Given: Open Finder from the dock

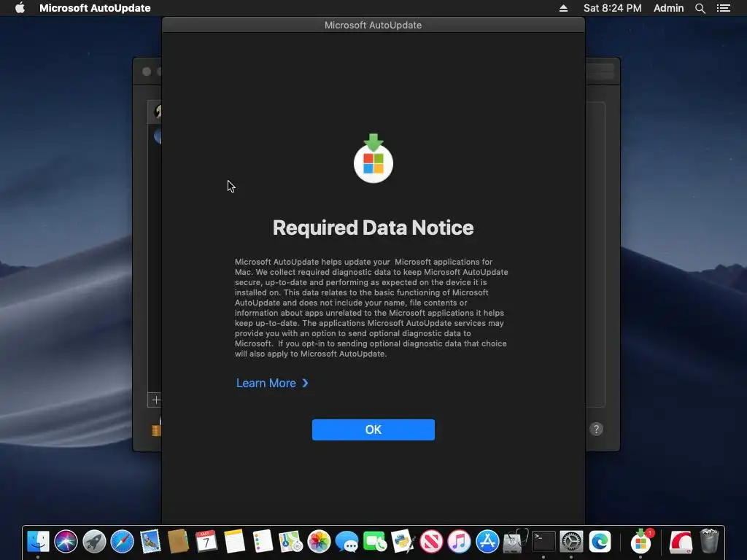Looking at the screenshot, I should point(38,542).
